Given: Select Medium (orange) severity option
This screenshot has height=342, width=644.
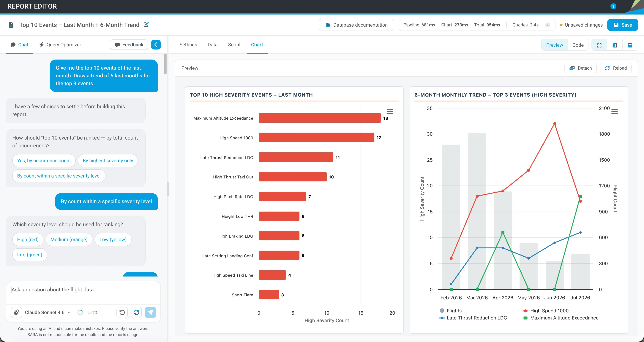Looking at the screenshot, I should click(x=69, y=239).
